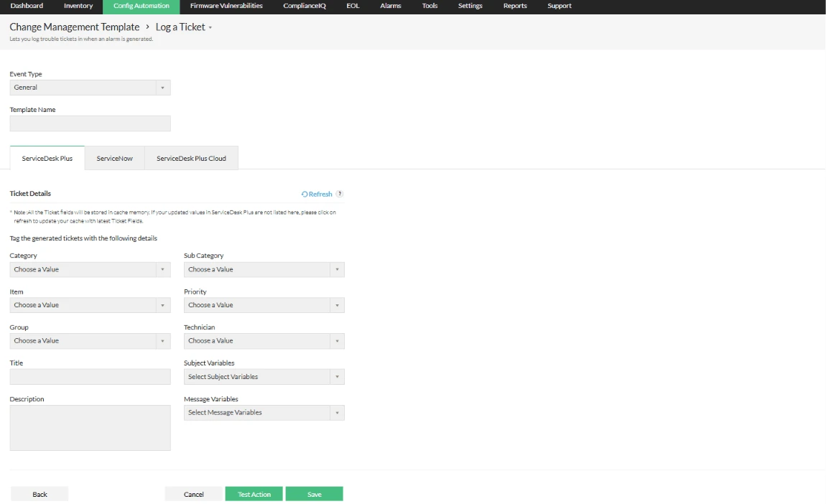The height and width of the screenshot is (504, 826).
Task: Click inside the Description text area
Action: click(90, 428)
